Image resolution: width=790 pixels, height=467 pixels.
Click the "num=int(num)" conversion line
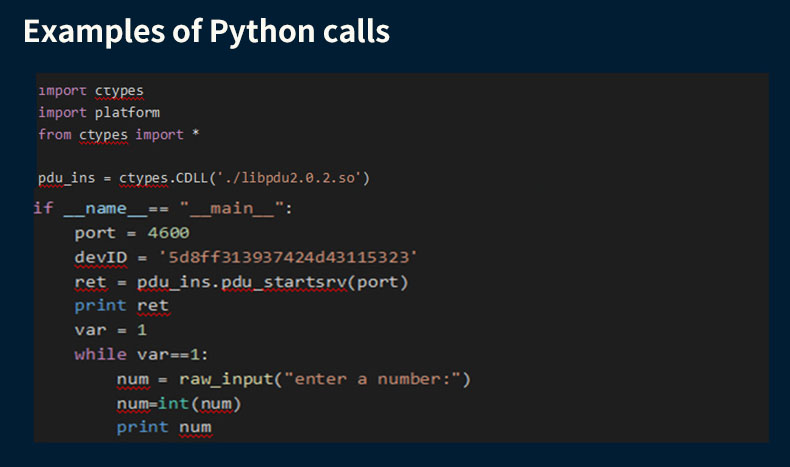pyautogui.click(x=179, y=403)
